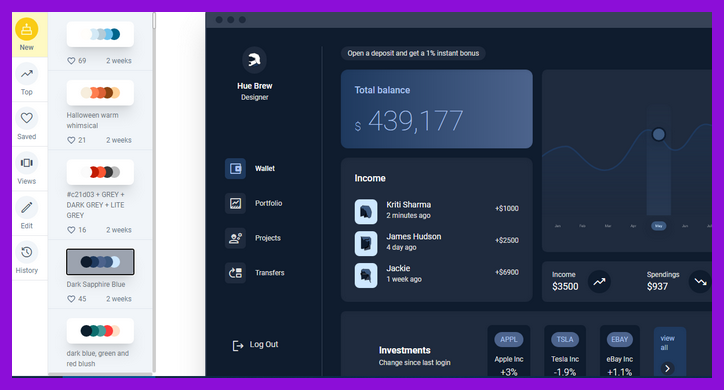Click the chart data point marker
This screenshot has height=390, width=724.
(658, 134)
